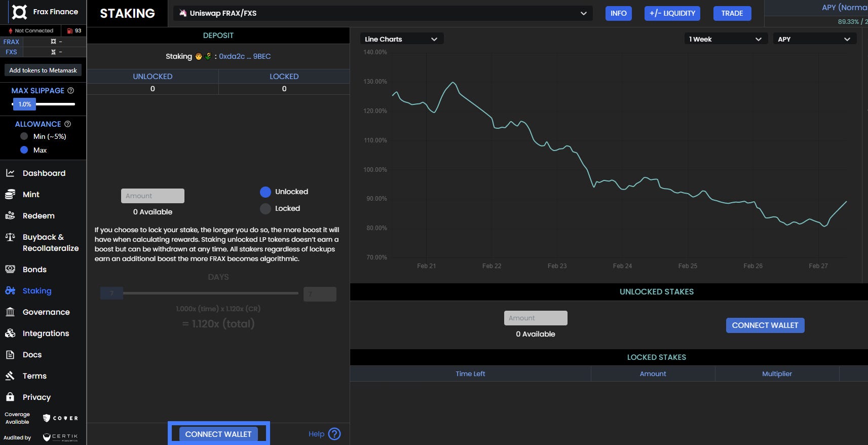868x445 pixels.
Task: Click the Mint coins icon
Action: point(10,194)
